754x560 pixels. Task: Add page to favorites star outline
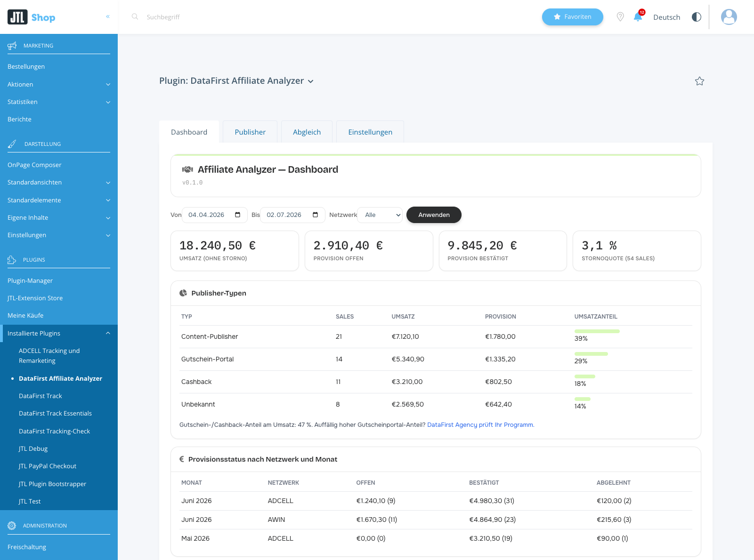point(699,81)
